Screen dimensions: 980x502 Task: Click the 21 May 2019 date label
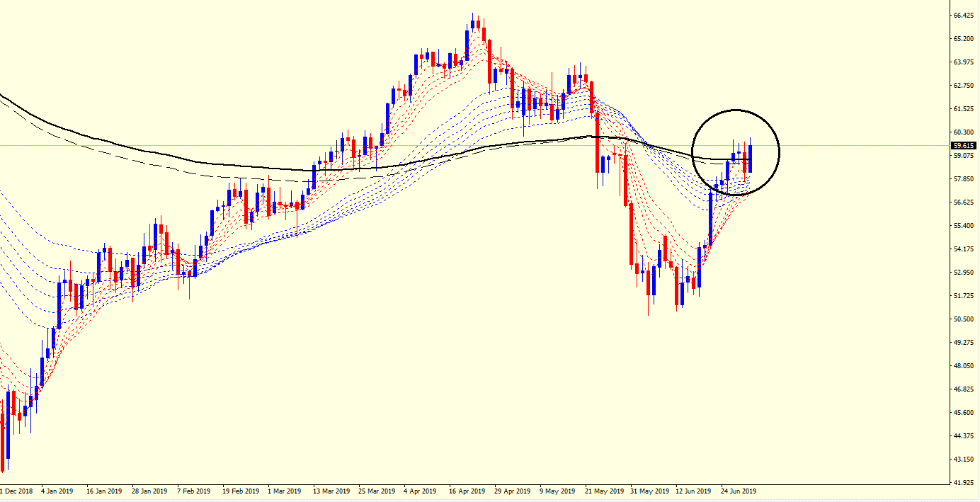tap(603, 491)
